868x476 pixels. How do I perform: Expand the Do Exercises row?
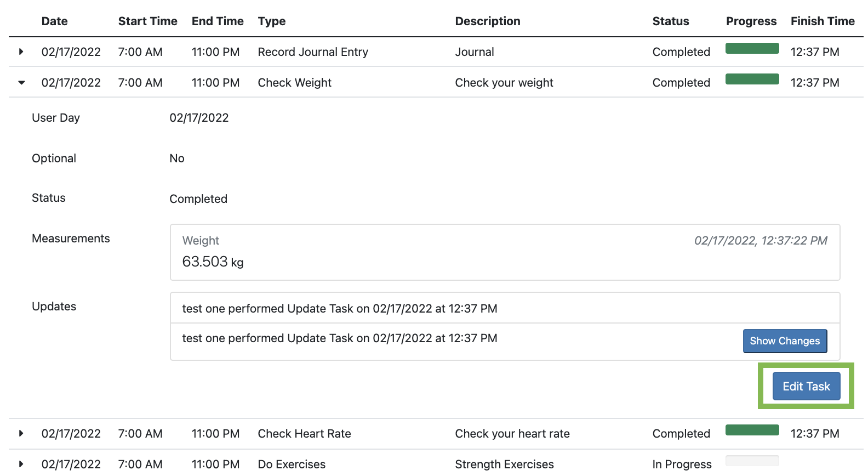point(21,464)
